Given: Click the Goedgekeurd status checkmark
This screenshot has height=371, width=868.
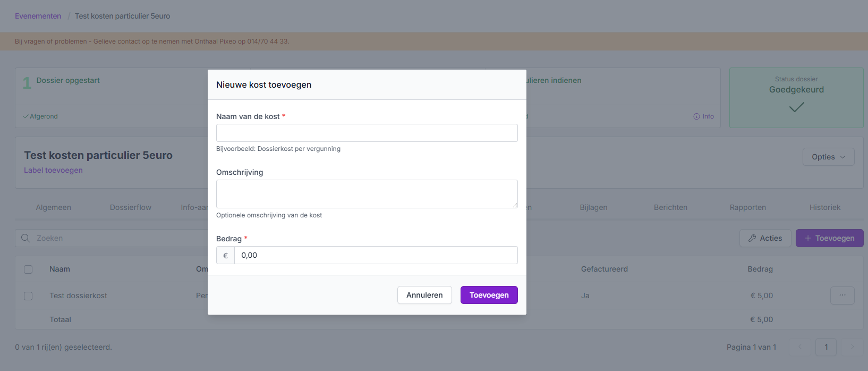Looking at the screenshot, I should pos(796,107).
